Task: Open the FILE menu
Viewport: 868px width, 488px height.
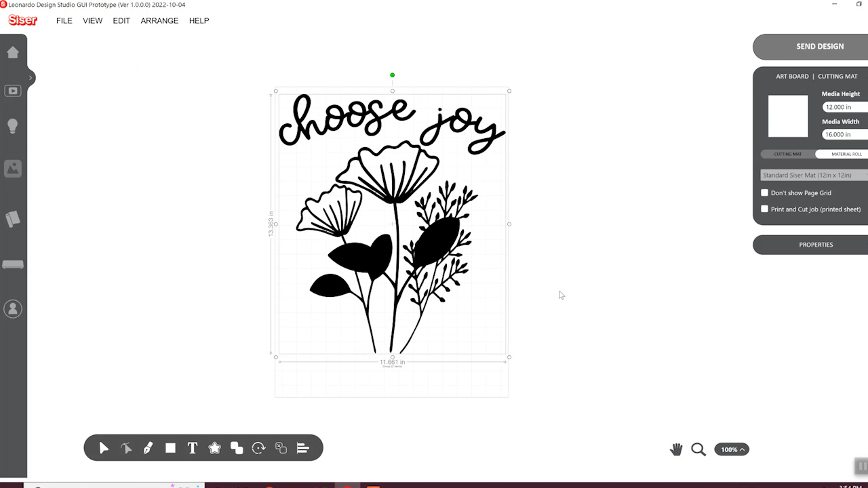Action: click(64, 21)
